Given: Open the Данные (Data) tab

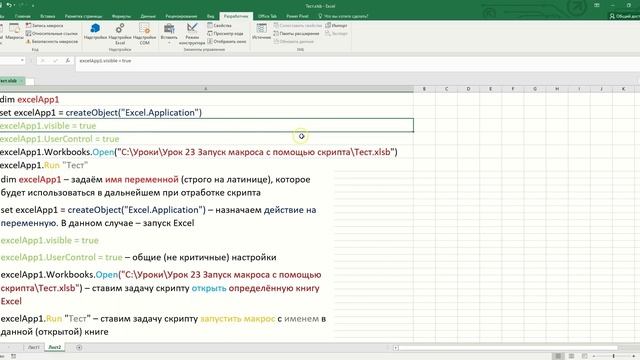Looking at the screenshot, I should (148, 16).
